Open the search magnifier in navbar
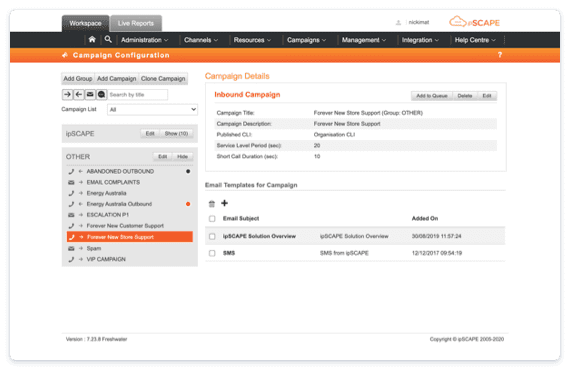 click(108, 39)
